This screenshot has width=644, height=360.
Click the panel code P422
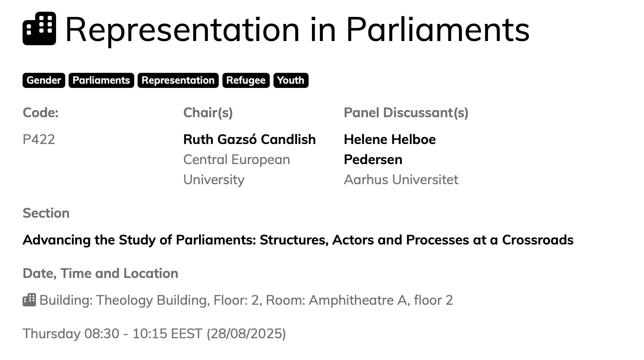pyautogui.click(x=39, y=139)
